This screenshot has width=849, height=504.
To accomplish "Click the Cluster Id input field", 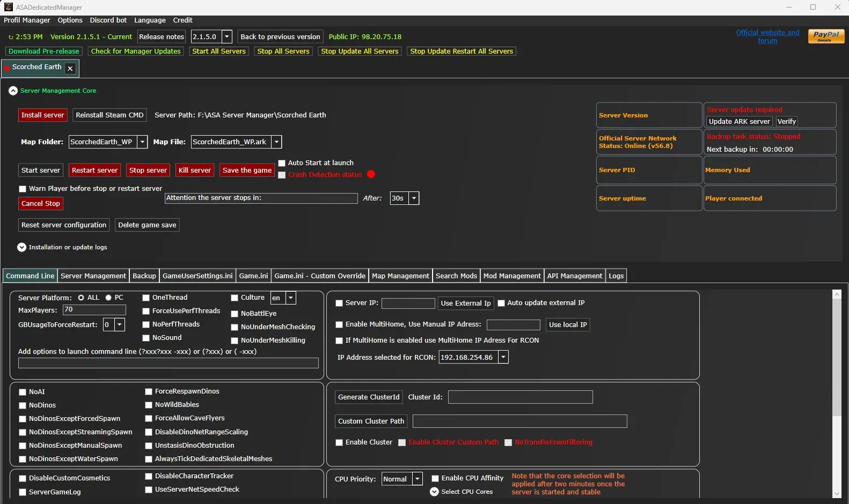I will coord(520,397).
